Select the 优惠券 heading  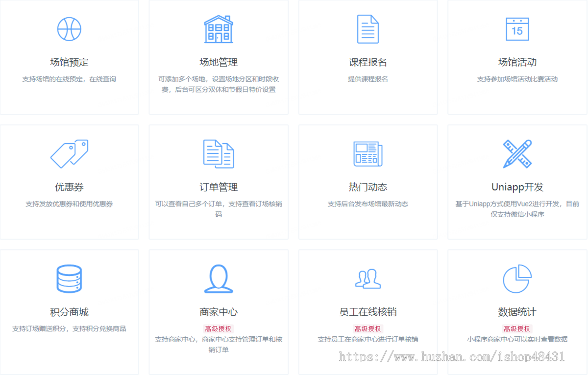tap(69, 187)
